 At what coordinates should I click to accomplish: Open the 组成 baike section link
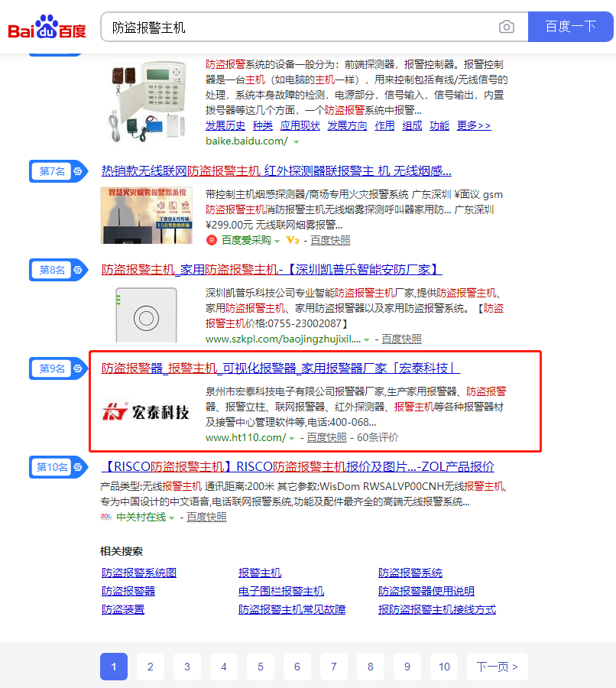pos(413,125)
